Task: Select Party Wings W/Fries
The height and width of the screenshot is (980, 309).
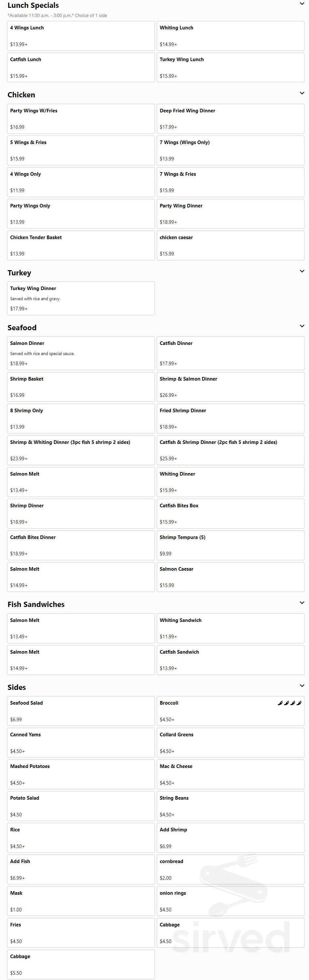Action: [x=81, y=118]
